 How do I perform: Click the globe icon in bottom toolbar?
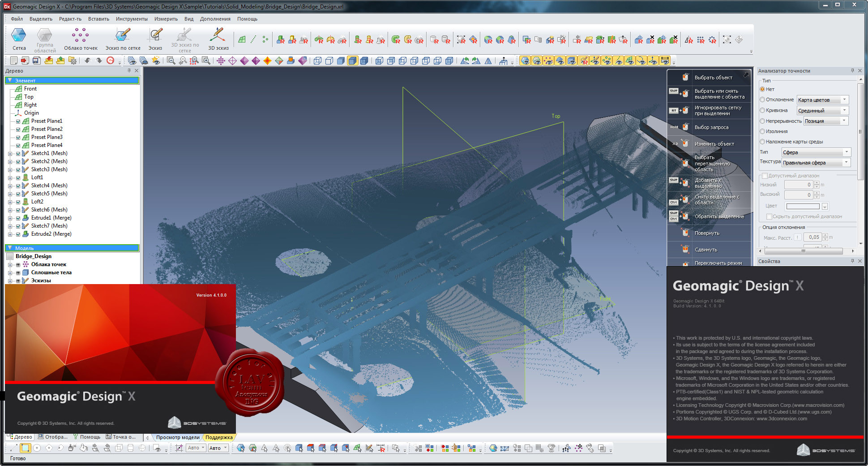point(493,448)
